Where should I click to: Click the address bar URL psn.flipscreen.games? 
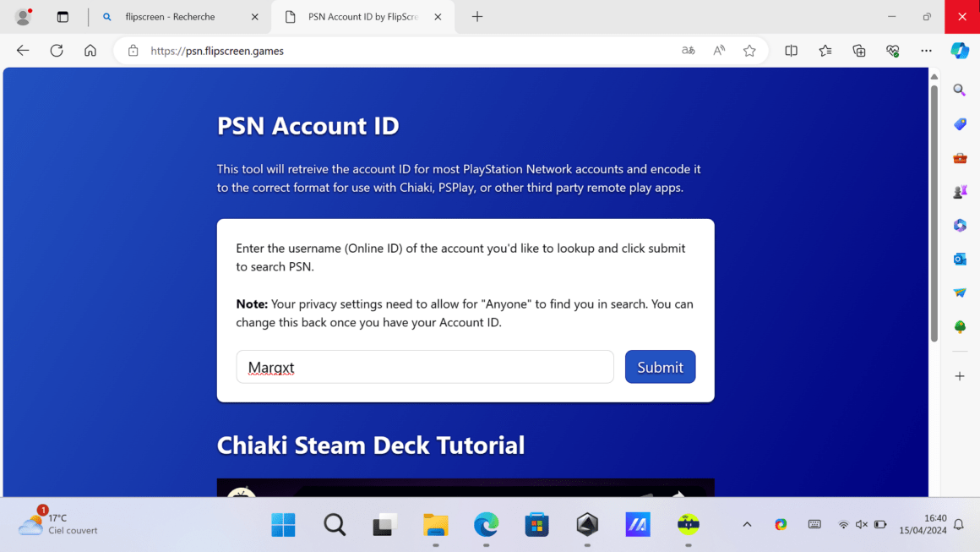[217, 52]
